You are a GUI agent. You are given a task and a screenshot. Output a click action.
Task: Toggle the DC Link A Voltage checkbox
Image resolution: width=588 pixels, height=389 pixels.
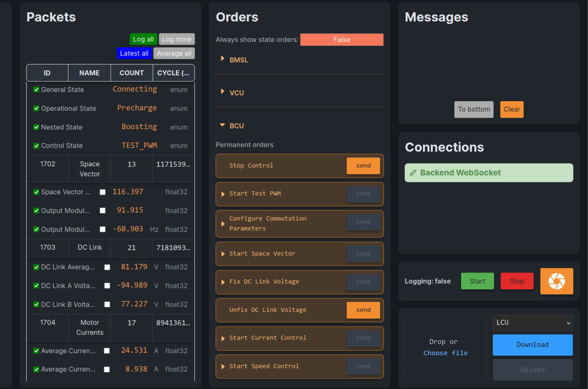pyautogui.click(x=36, y=286)
